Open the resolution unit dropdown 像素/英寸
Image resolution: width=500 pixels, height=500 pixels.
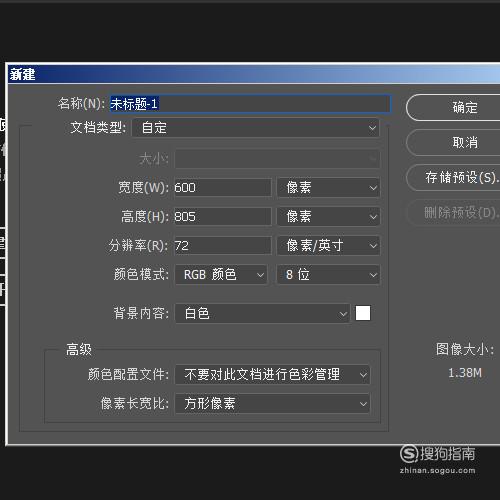(328, 246)
